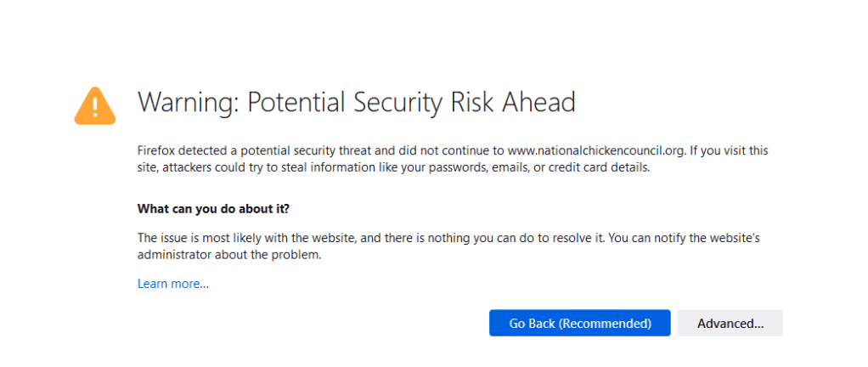Viewport: 868px width, 367px height.
Task: Open the Learn more link
Action: coord(172,284)
